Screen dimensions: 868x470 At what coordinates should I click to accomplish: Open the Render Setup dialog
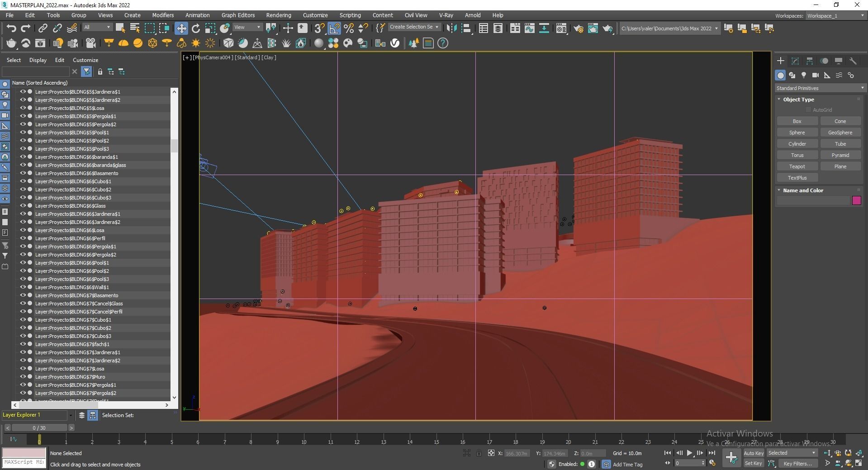pos(579,28)
